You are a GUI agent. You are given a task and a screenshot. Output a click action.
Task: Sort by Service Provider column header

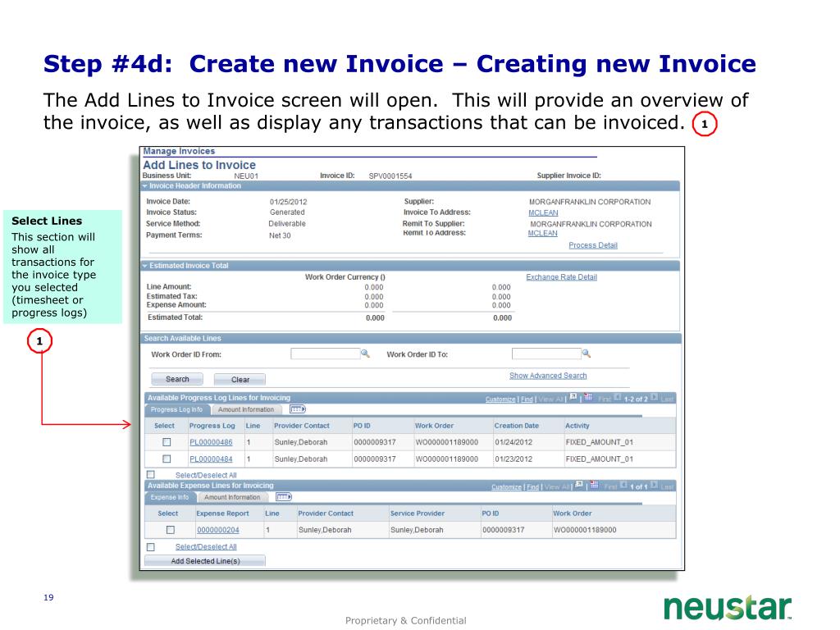click(418, 514)
